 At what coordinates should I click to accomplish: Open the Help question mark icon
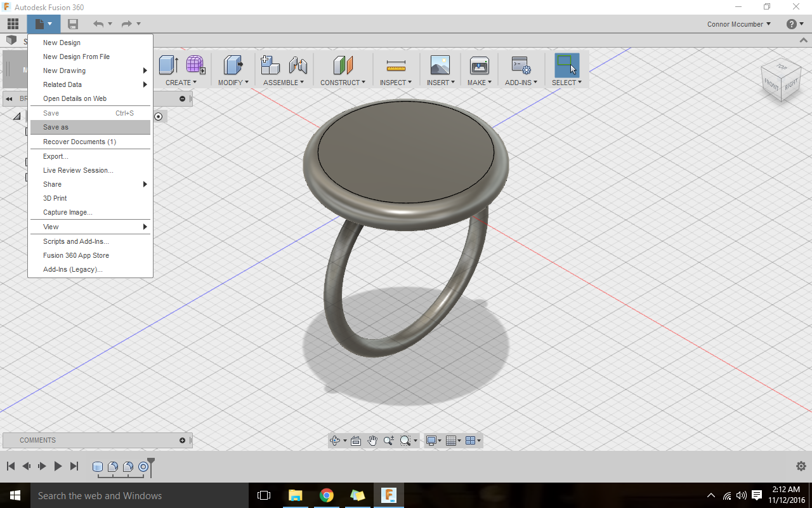791,24
